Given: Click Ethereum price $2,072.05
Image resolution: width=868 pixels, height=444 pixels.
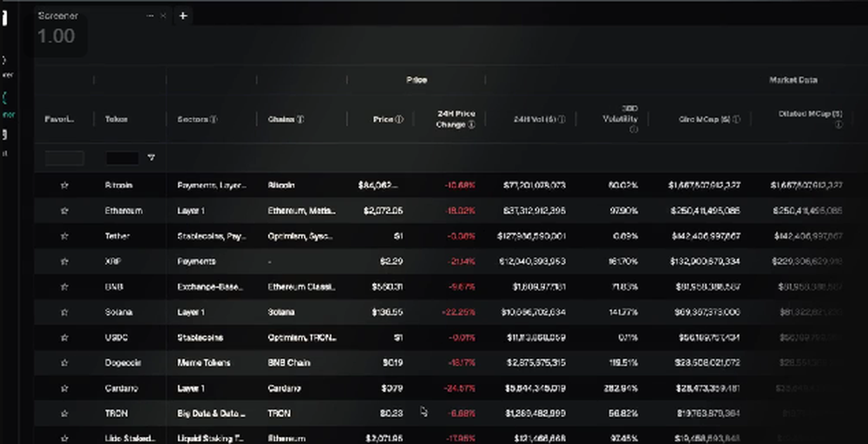Looking at the screenshot, I should click(383, 210).
